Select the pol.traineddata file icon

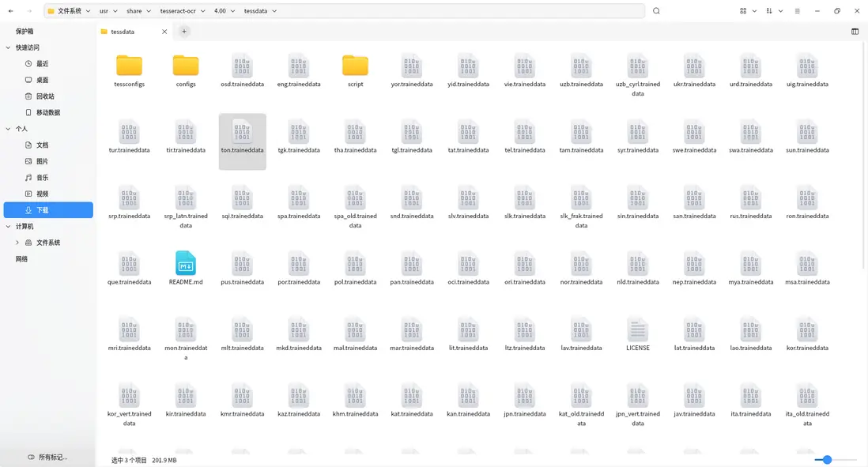click(x=355, y=263)
